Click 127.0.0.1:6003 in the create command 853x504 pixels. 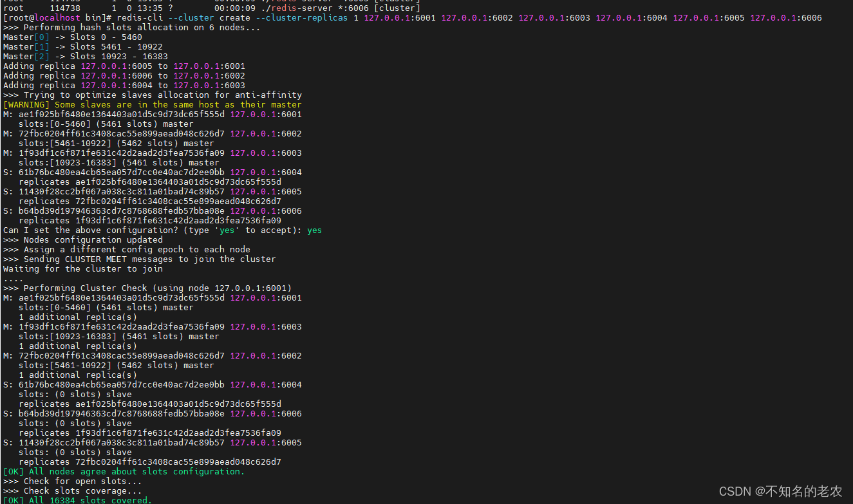pyautogui.click(x=554, y=18)
